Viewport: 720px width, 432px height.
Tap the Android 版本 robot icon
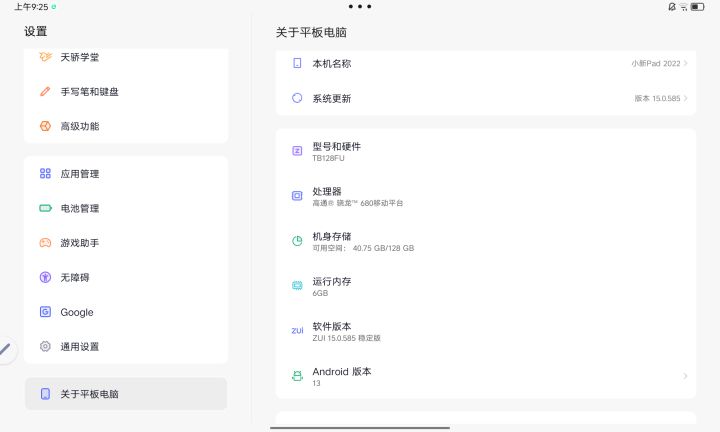click(x=297, y=376)
